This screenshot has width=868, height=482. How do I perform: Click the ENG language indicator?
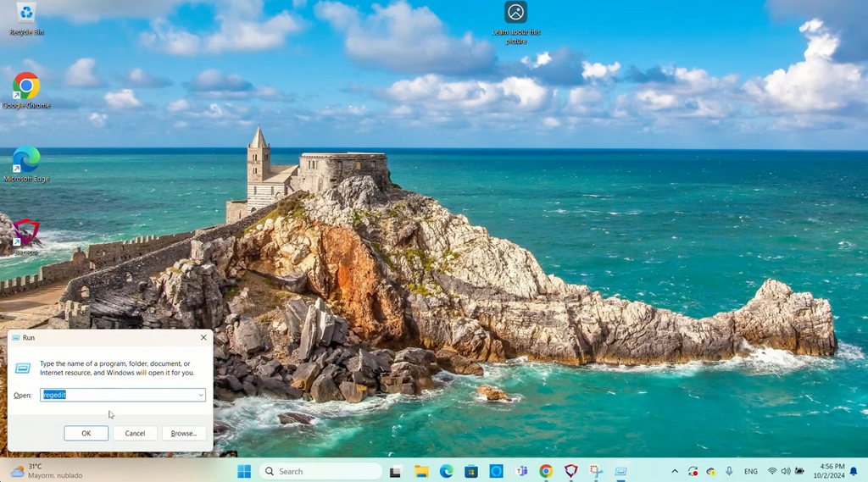point(751,471)
